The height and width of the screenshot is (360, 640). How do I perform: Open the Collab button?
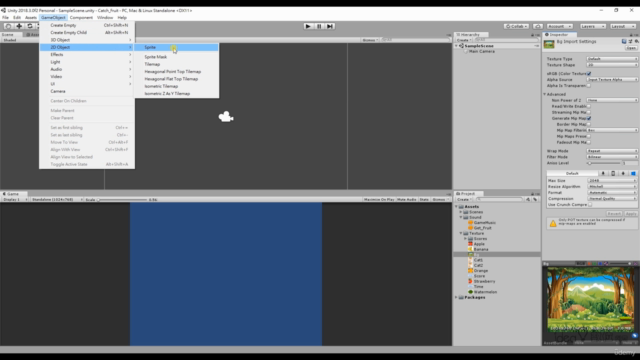click(516, 26)
